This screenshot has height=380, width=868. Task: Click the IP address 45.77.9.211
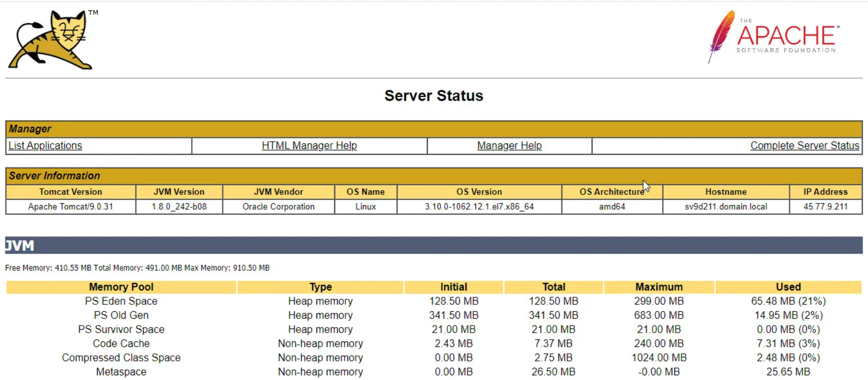click(825, 207)
